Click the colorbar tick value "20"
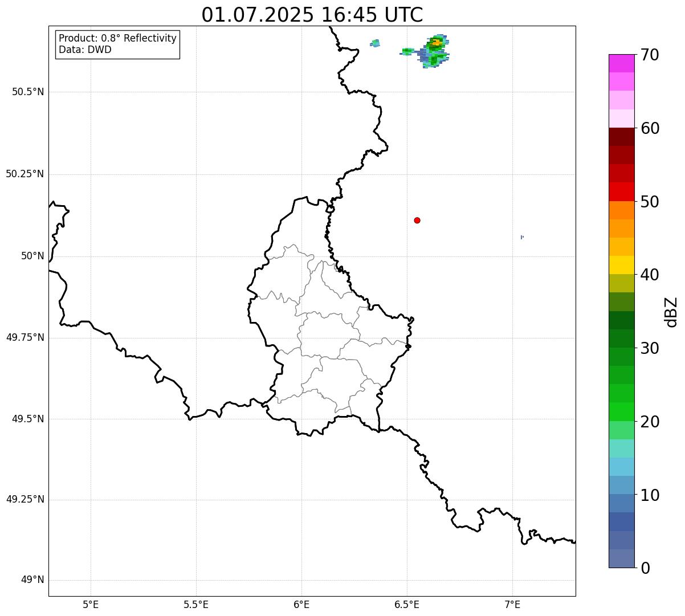Image resolution: width=685 pixels, height=616 pixels. (650, 422)
